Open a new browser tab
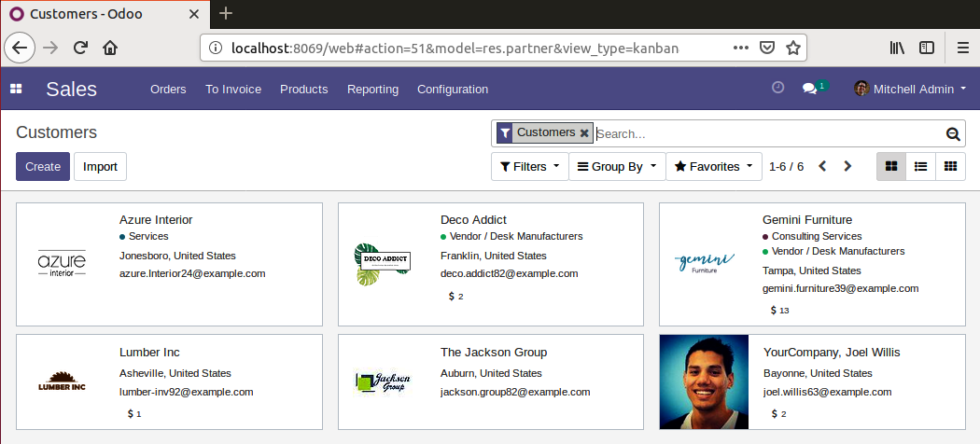980x444 pixels. coord(226,13)
